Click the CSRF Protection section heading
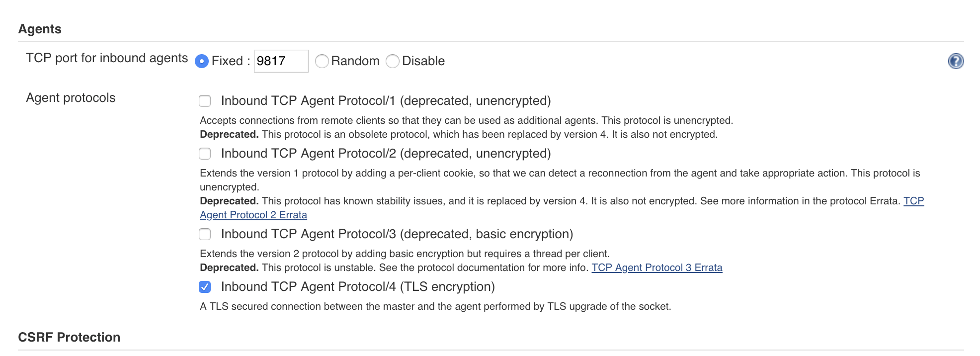 click(x=69, y=337)
